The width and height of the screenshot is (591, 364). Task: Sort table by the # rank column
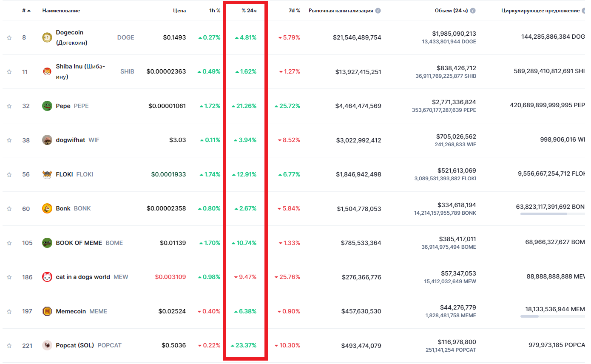[x=26, y=11]
